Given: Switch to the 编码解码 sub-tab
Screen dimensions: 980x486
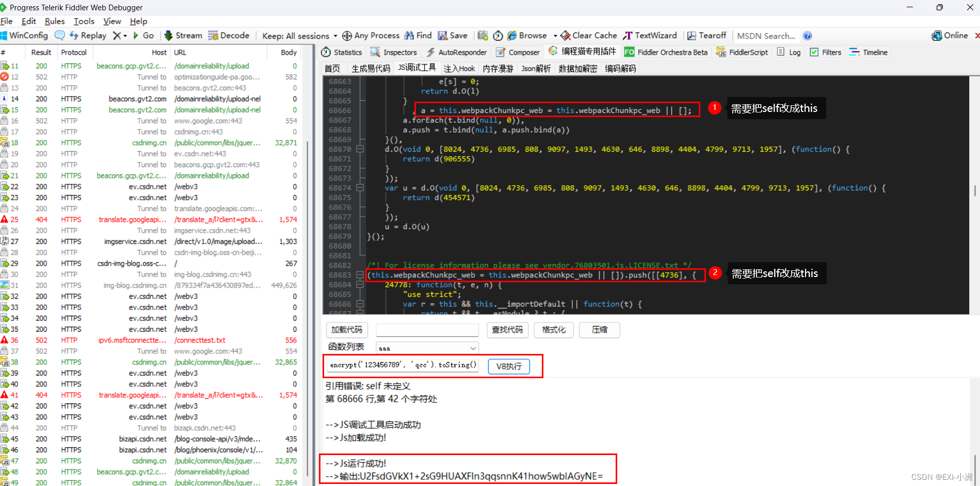Looking at the screenshot, I should pyautogui.click(x=620, y=68).
